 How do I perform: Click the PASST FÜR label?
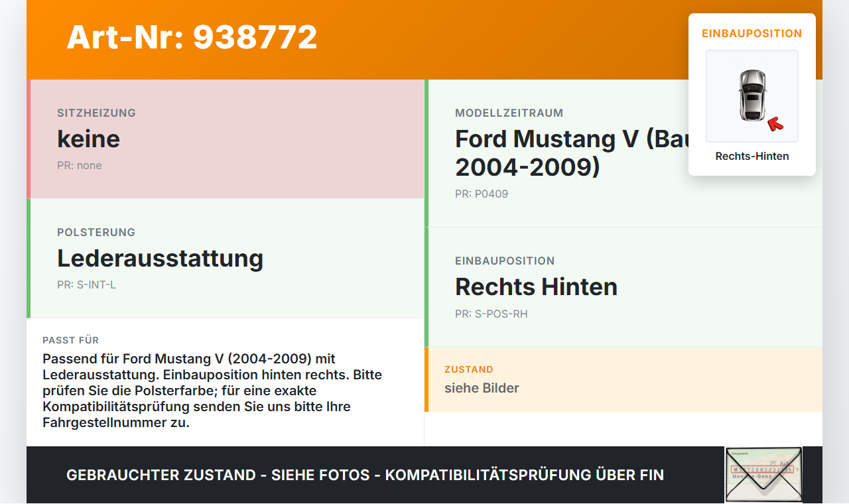pos(70,340)
